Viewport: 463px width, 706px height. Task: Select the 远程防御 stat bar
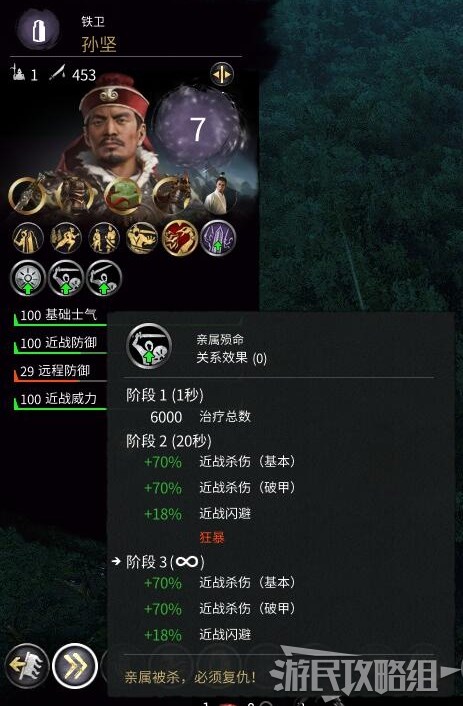click(60, 371)
